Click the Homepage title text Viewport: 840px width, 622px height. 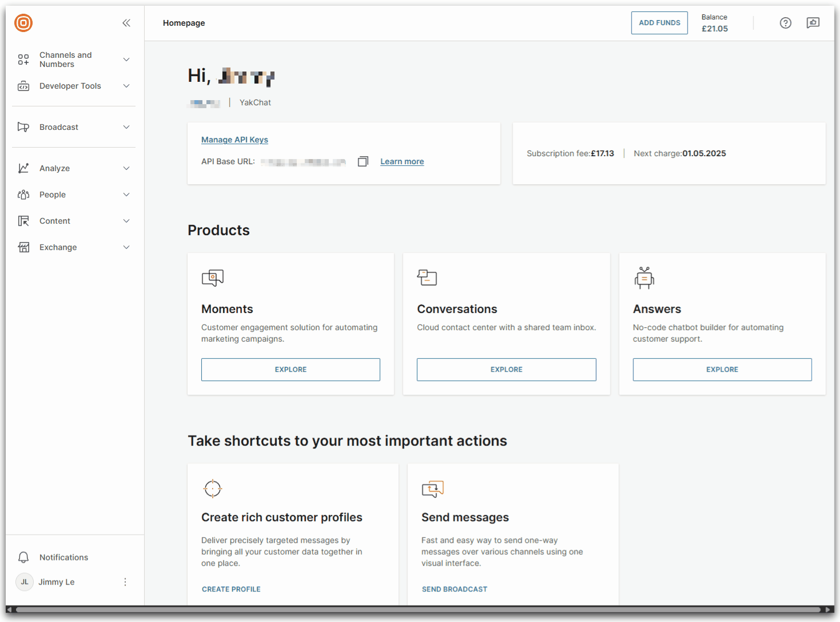click(184, 23)
